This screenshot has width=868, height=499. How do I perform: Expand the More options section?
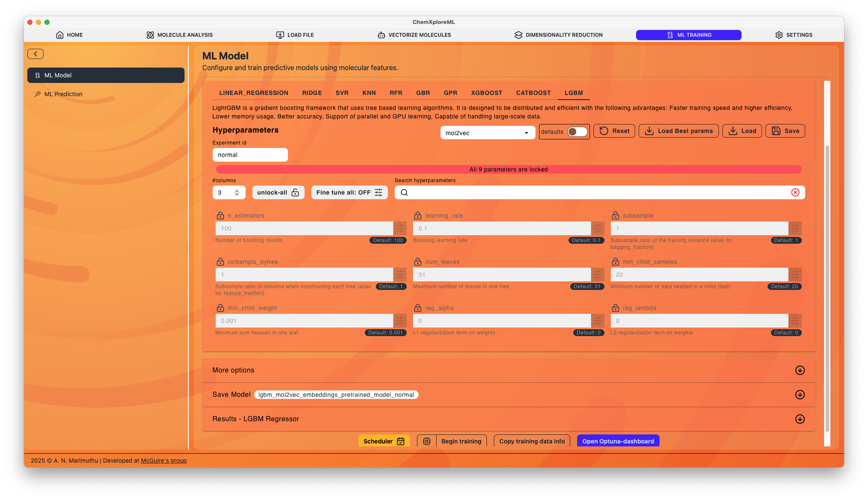[x=508, y=370]
